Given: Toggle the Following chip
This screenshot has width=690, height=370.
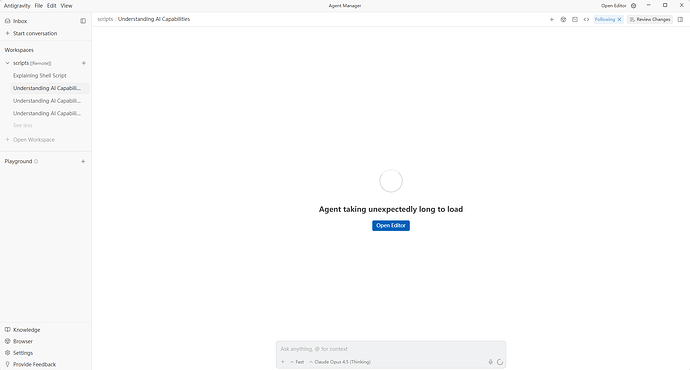Looking at the screenshot, I should pyautogui.click(x=605, y=19).
